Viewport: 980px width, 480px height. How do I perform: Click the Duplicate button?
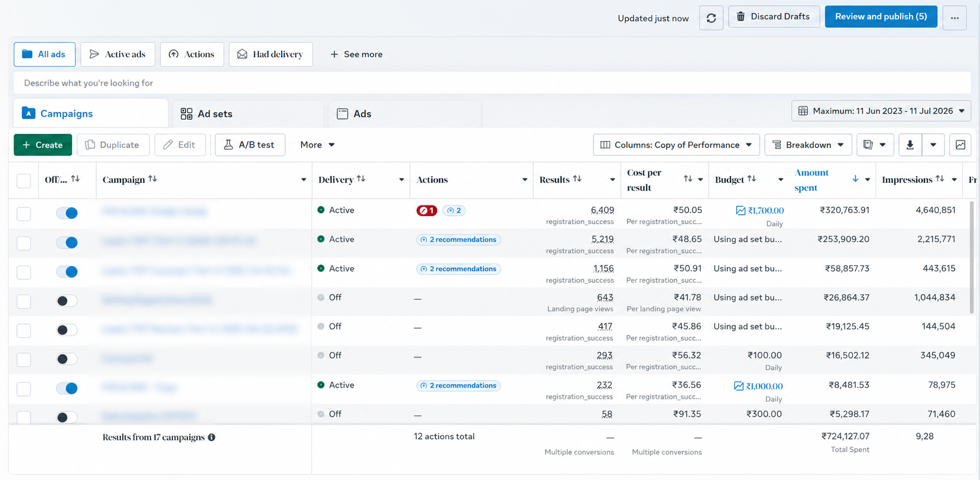click(113, 145)
